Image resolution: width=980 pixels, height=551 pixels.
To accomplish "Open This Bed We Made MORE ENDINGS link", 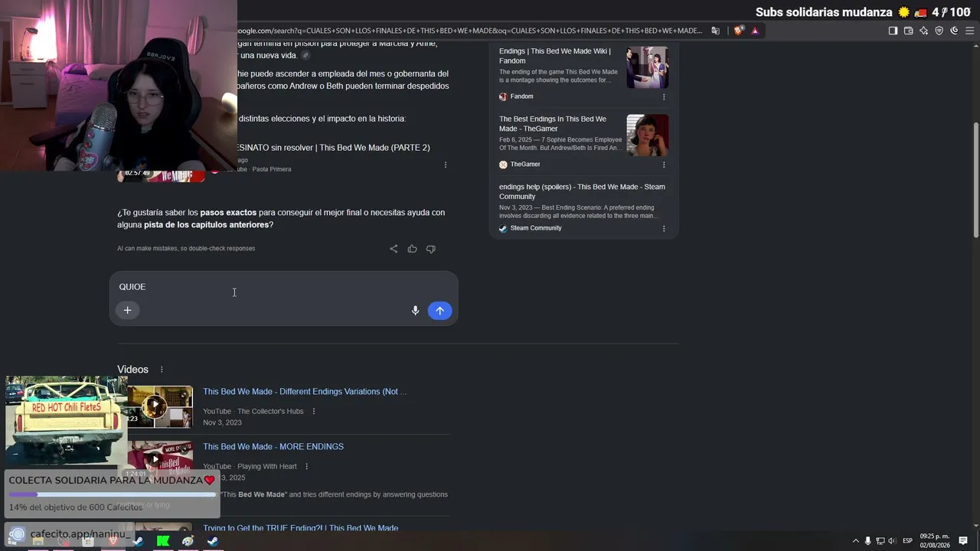I will click(x=273, y=447).
